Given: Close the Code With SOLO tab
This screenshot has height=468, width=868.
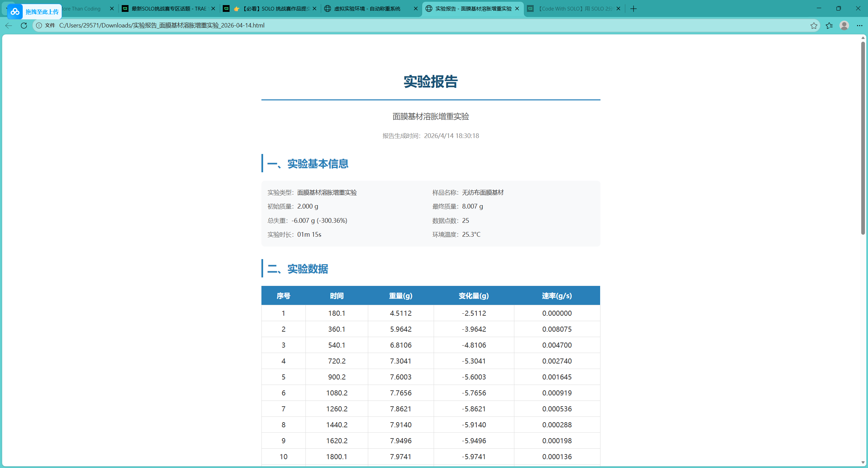Looking at the screenshot, I should click(x=618, y=9).
